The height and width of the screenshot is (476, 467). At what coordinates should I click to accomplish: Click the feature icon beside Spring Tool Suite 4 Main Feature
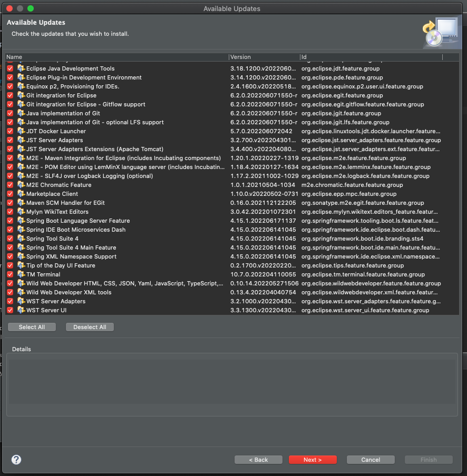(21, 247)
